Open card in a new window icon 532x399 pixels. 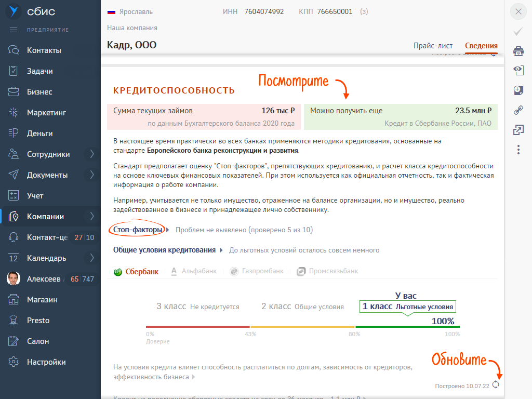click(518, 129)
